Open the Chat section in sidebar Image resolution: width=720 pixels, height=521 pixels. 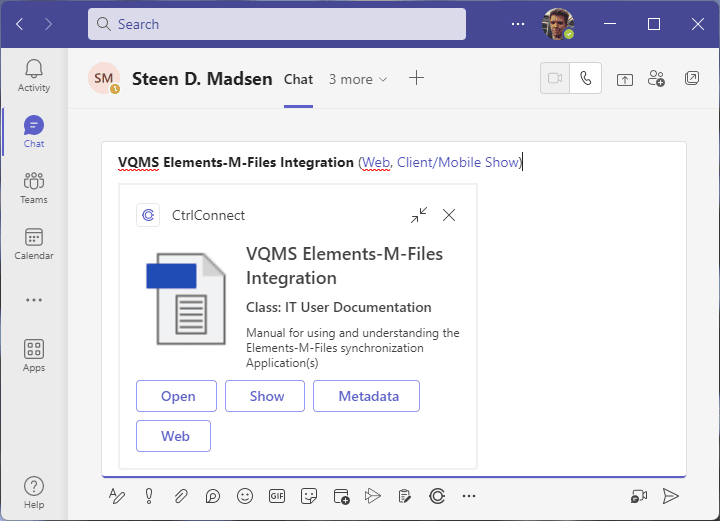pyautogui.click(x=34, y=132)
